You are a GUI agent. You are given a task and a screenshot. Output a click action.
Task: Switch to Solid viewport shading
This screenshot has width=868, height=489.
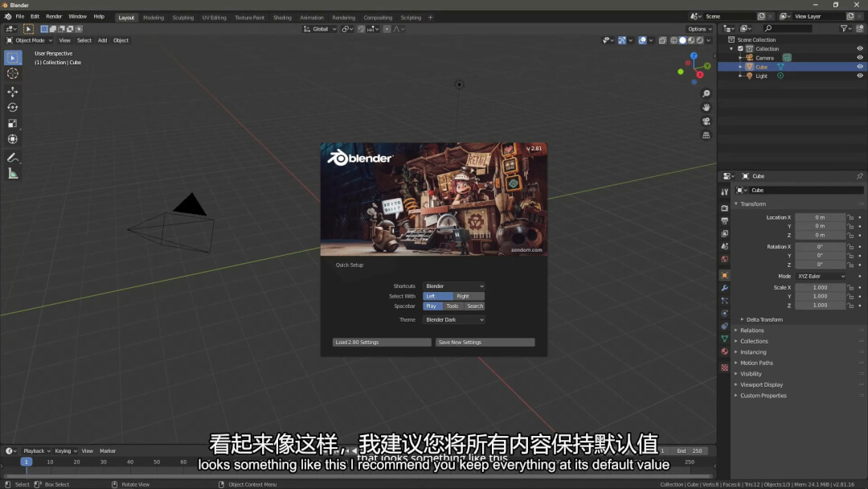pyautogui.click(x=682, y=40)
